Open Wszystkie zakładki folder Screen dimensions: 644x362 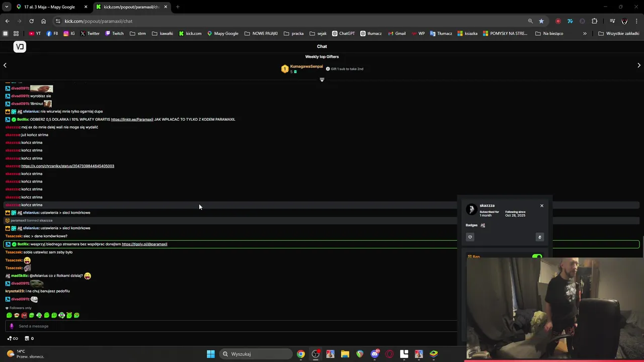tap(619, 34)
